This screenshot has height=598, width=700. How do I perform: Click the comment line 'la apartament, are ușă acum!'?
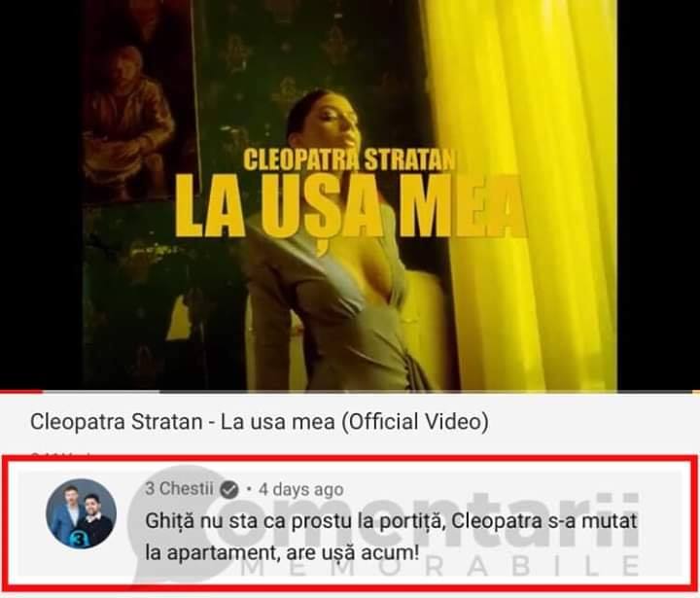click(282, 553)
